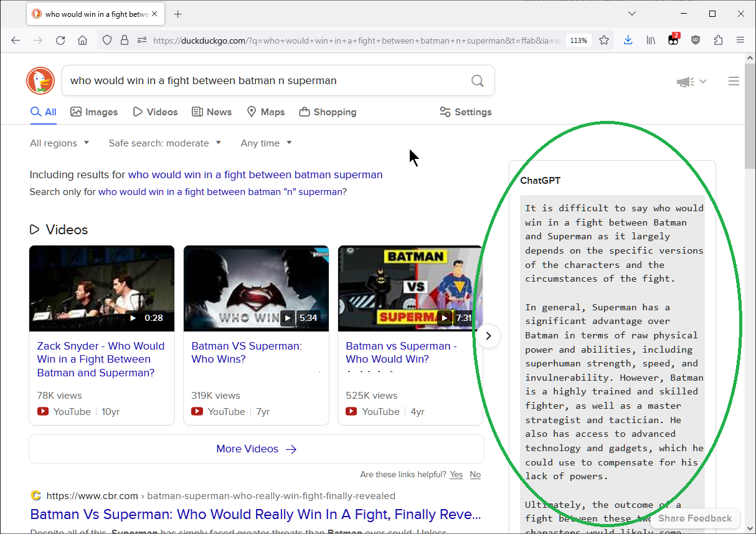Click the Share Feedback button

click(695, 518)
